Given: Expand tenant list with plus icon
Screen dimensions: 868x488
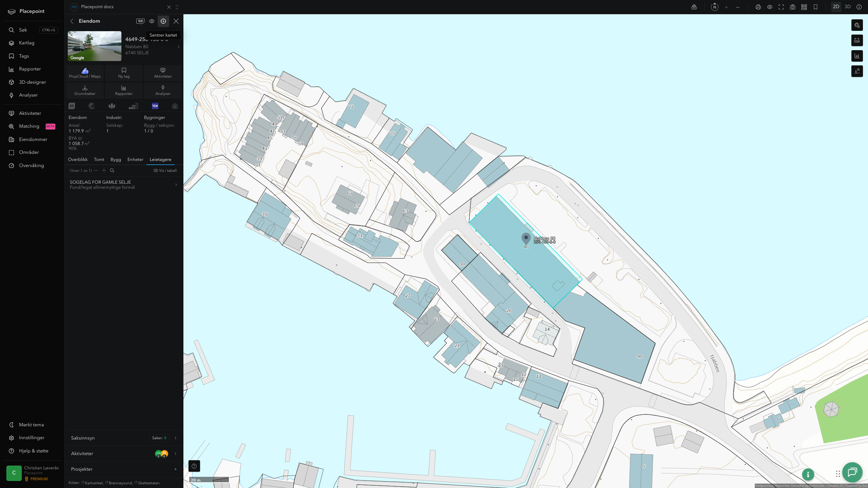Looking at the screenshot, I should [x=104, y=170].
